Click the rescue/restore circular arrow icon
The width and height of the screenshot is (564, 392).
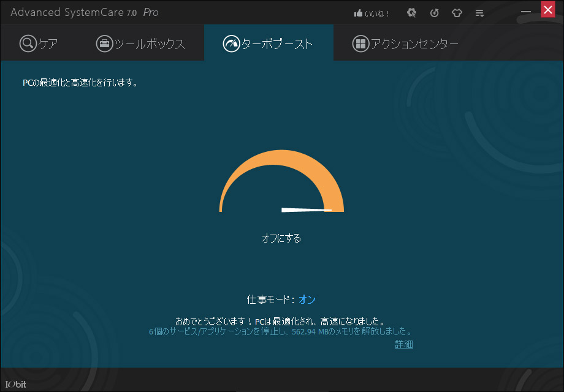[435, 13]
